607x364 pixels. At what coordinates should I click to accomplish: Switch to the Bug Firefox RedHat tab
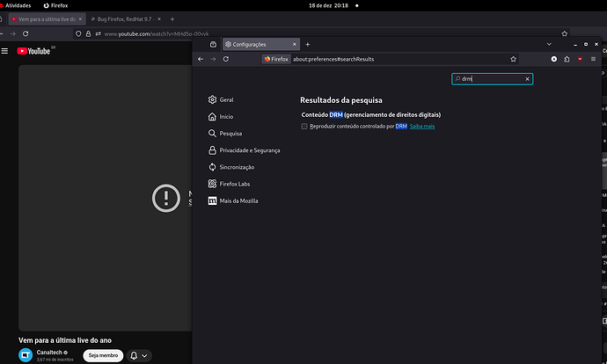click(126, 19)
